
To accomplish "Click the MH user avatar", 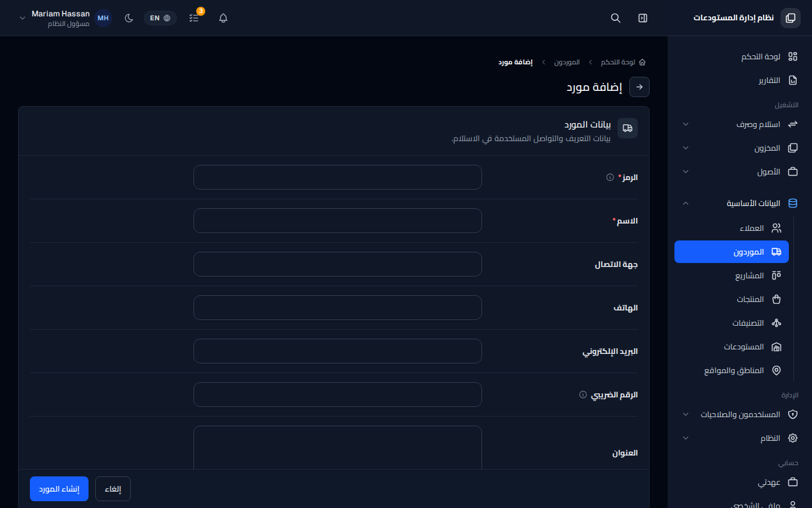I will [x=103, y=18].
